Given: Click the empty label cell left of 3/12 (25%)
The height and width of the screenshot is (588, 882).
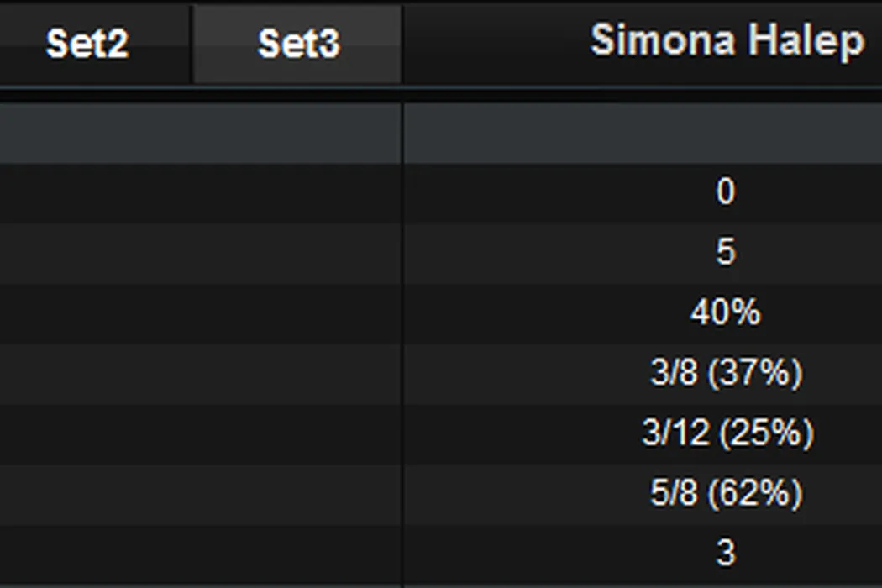Looking at the screenshot, I should [x=200, y=433].
